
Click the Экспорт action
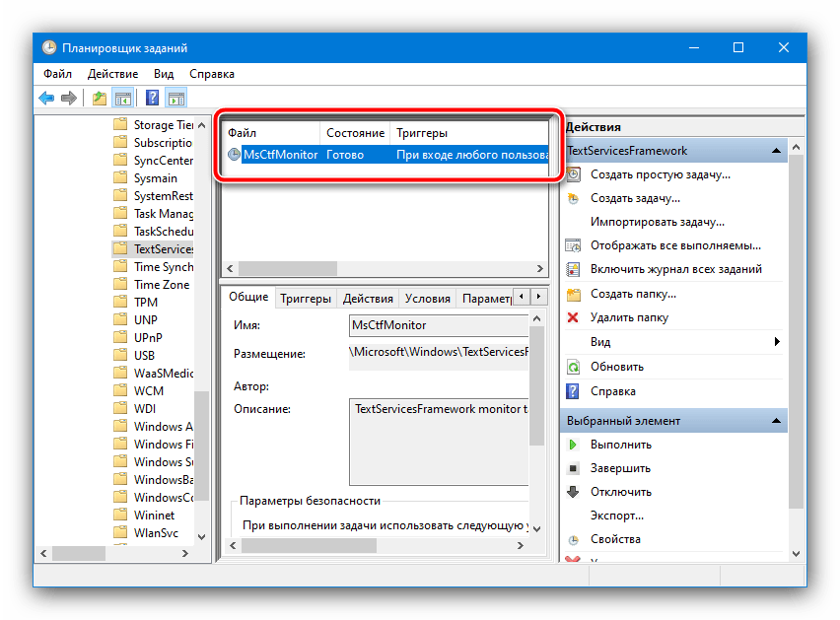pyautogui.click(x=617, y=516)
